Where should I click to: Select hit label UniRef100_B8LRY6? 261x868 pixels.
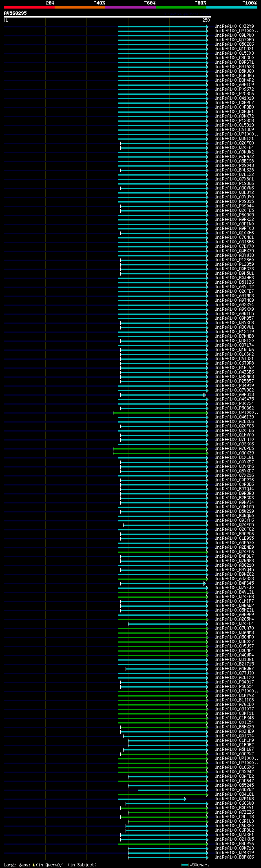(x=234, y=844)
